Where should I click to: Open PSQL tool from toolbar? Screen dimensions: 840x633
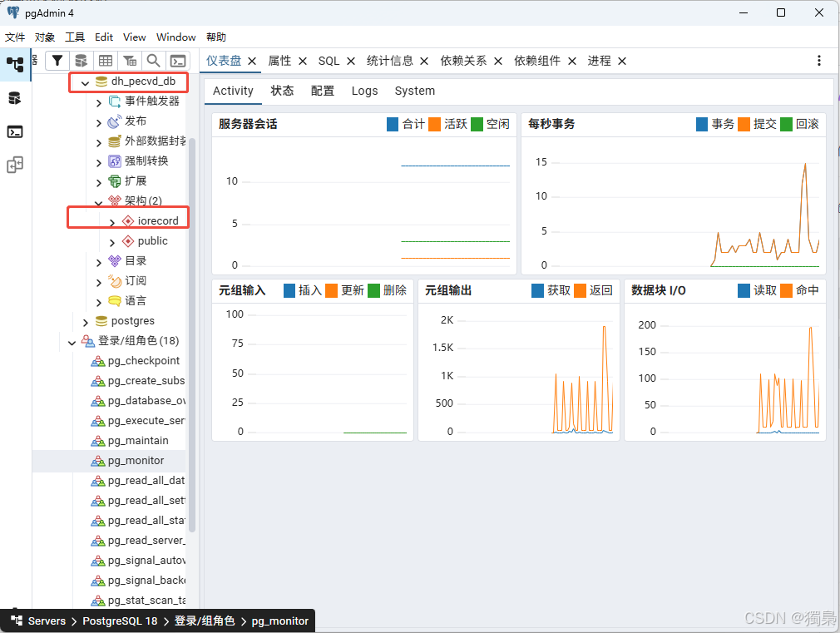(177, 61)
